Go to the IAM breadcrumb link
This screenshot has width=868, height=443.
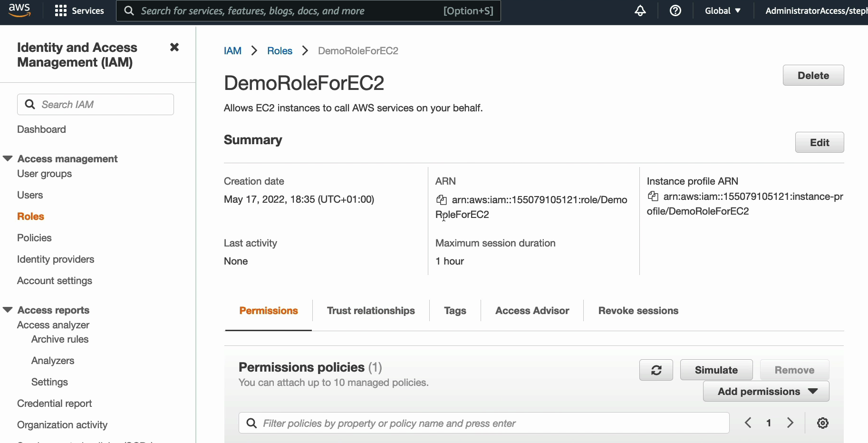click(232, 51)
